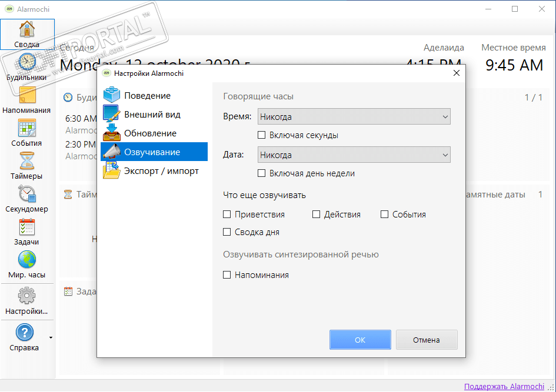Click the Внешний вид monitor brush icon
556x392 pixels.
coord(112,113)
